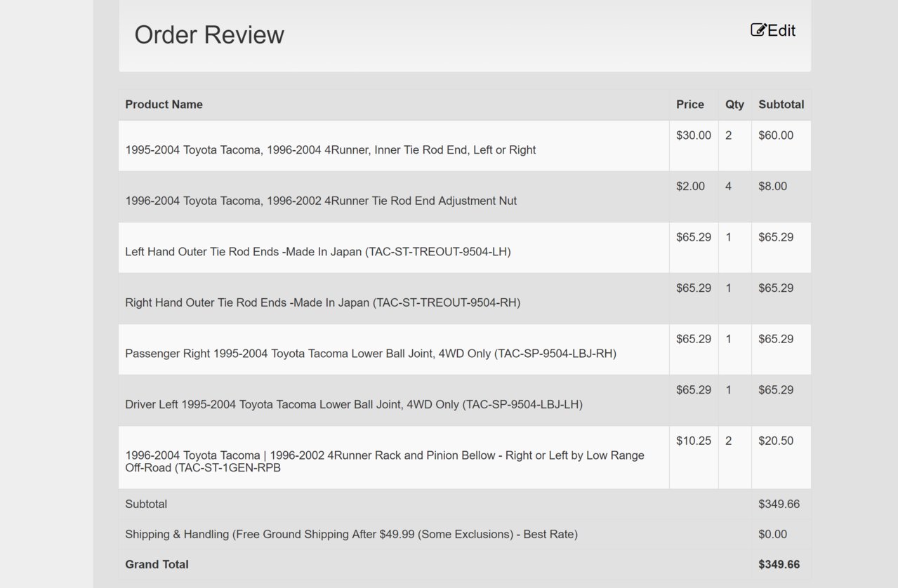Open the Edit order link
Screen dimensions: 898x588
[773, 30]
